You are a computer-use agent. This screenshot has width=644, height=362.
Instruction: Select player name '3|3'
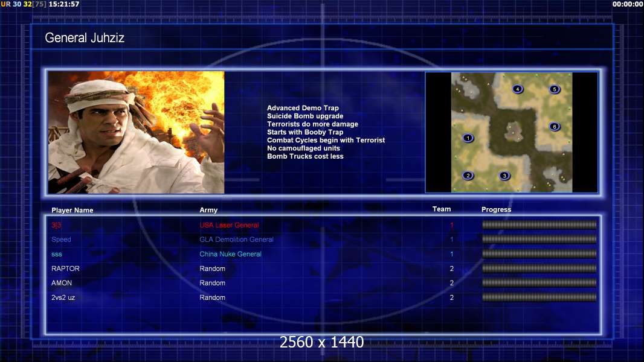coord(56,225)
